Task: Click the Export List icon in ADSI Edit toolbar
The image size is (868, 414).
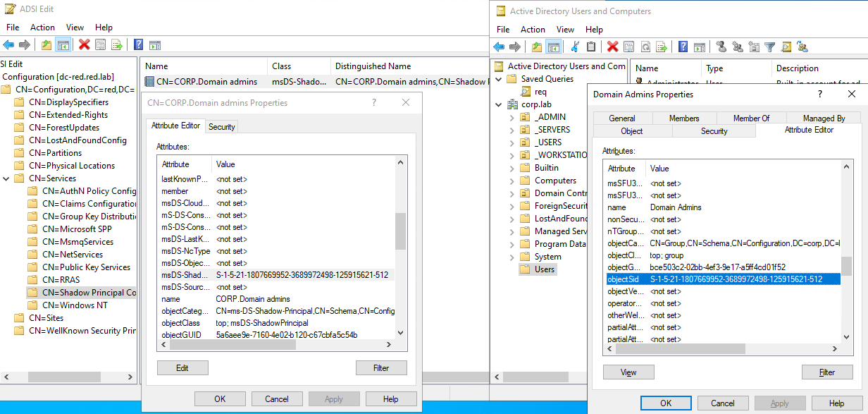Action: [x=117, y=45]
